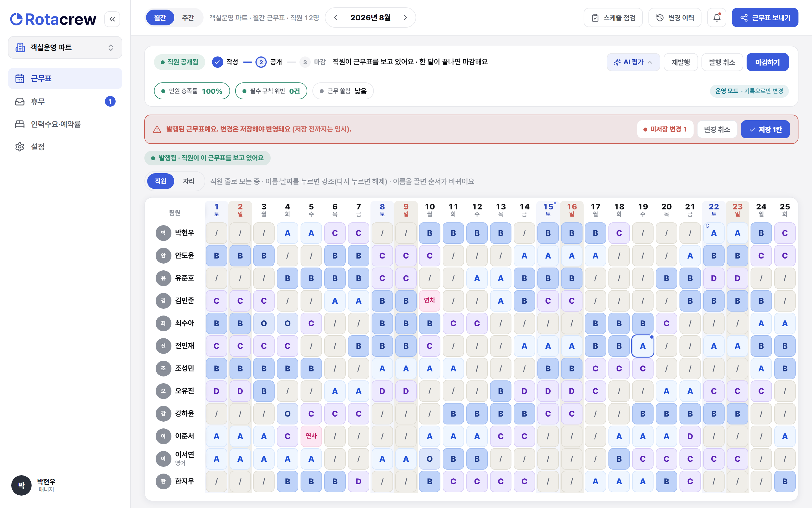Open 근무표 in the sidebar
The width and height of the screenshot is (812, 508).
65,79
